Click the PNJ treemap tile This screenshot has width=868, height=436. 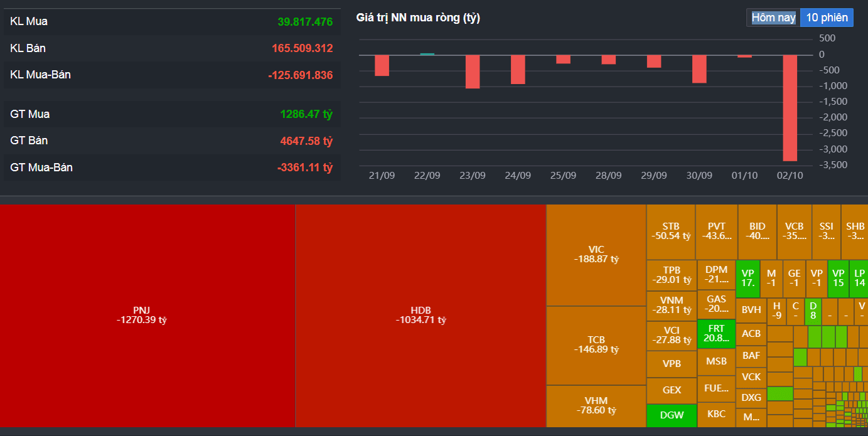coord(147,316)
